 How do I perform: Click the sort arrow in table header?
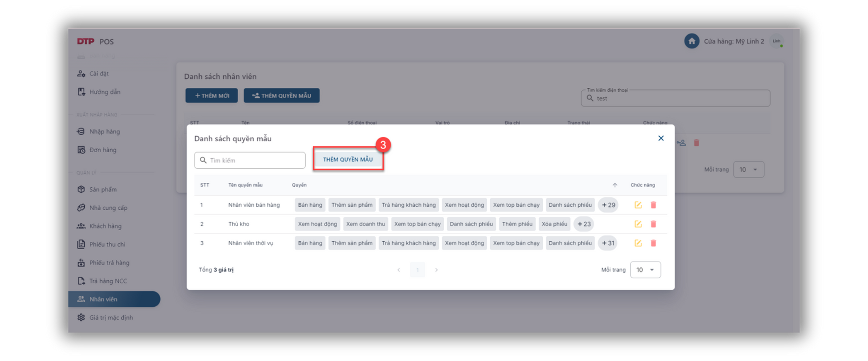[614, 185]
